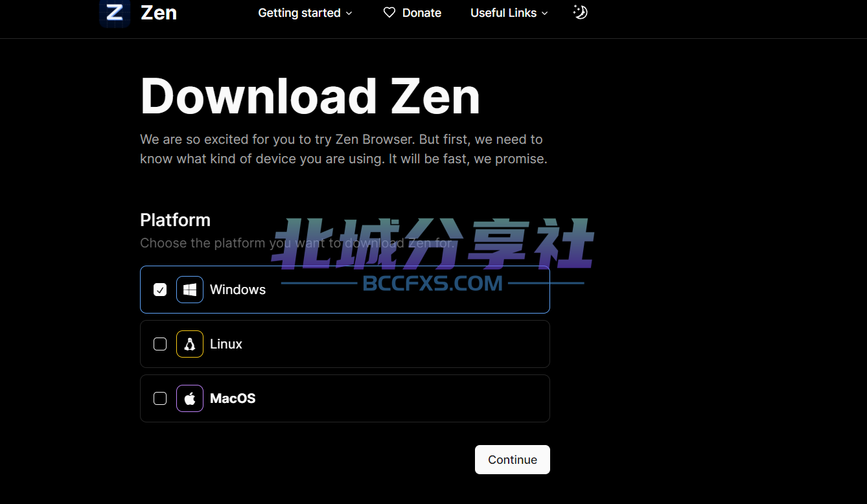867x504 pixels.
Task: Click the Zen logo icon
Action: pos(115,13)
